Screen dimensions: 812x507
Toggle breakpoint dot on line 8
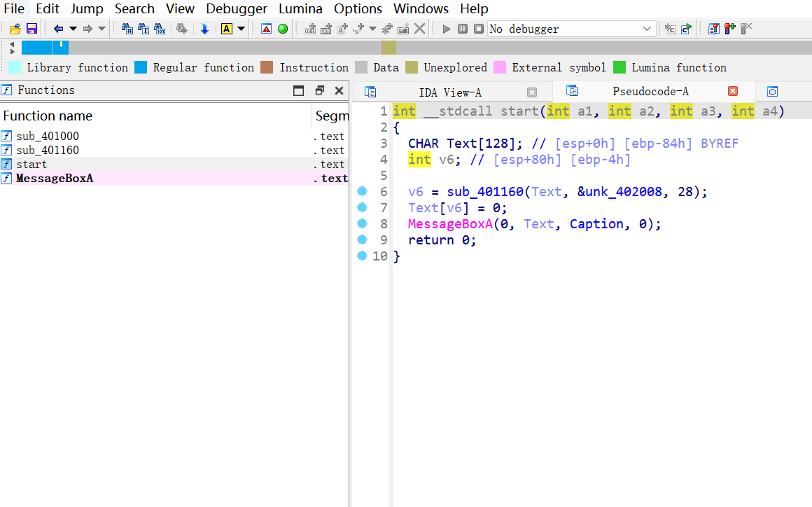click(362, 223)
